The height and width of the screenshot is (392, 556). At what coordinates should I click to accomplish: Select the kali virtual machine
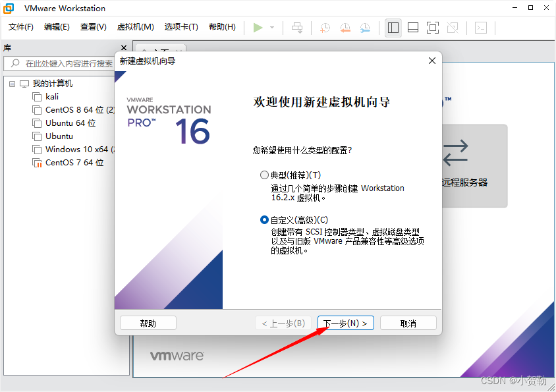52,96
